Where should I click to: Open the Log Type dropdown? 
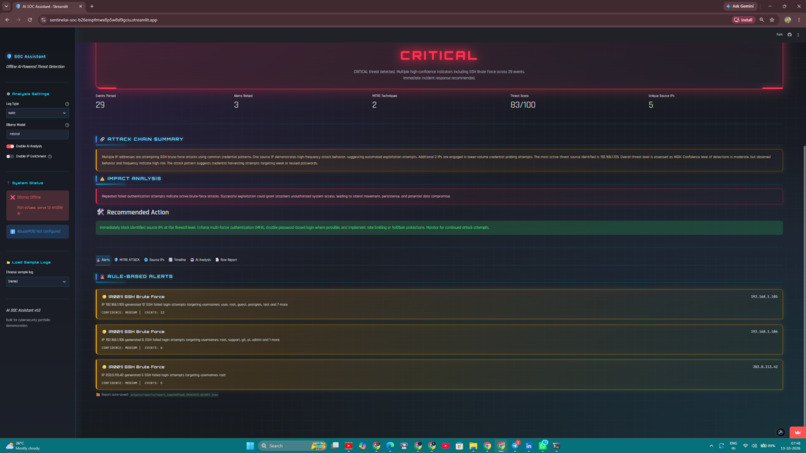coord(37,113)
